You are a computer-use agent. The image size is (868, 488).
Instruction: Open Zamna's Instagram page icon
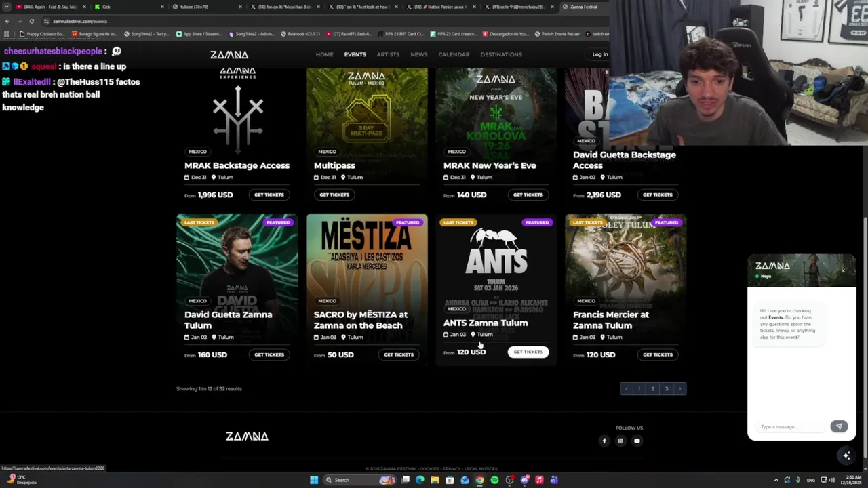620,441
